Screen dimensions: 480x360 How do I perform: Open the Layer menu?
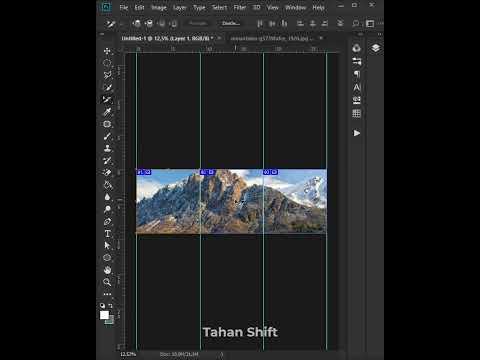pyautogui.click(x=180, y=7)
